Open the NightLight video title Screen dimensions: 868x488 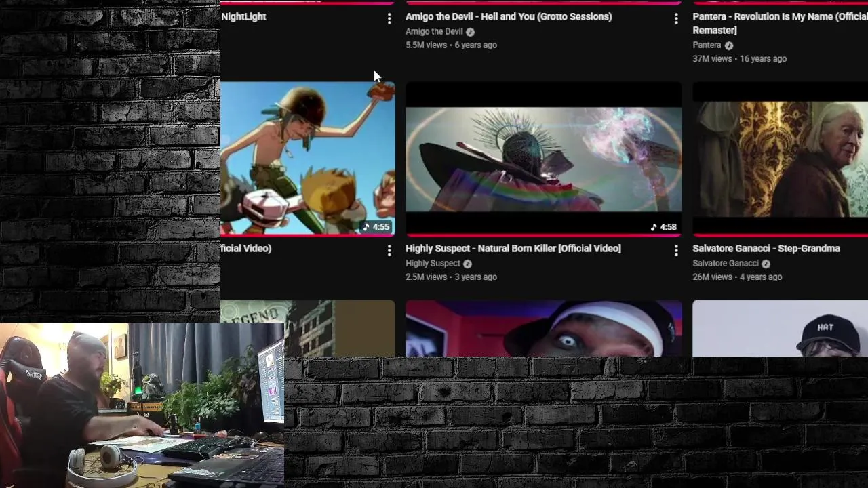(243, 16)
